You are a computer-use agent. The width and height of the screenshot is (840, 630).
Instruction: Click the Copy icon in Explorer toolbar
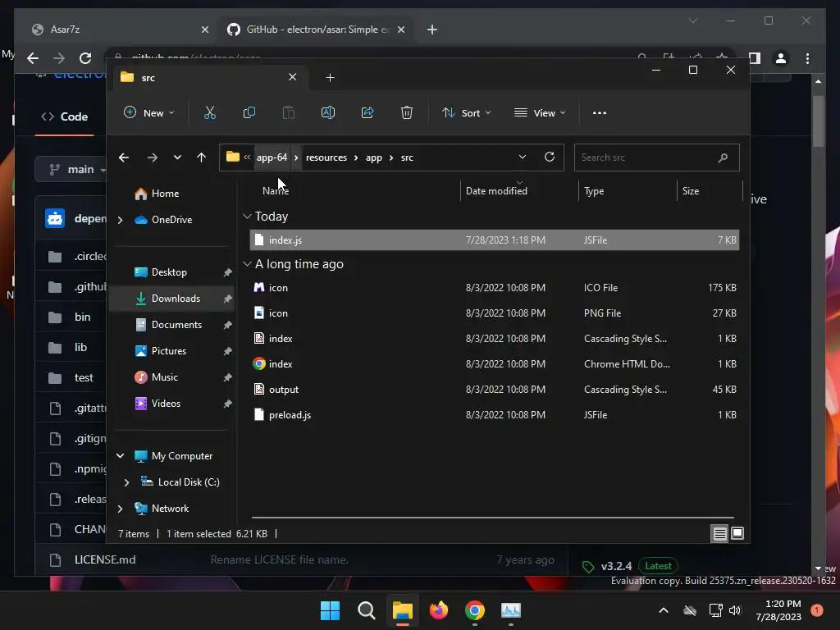[249, 112]
